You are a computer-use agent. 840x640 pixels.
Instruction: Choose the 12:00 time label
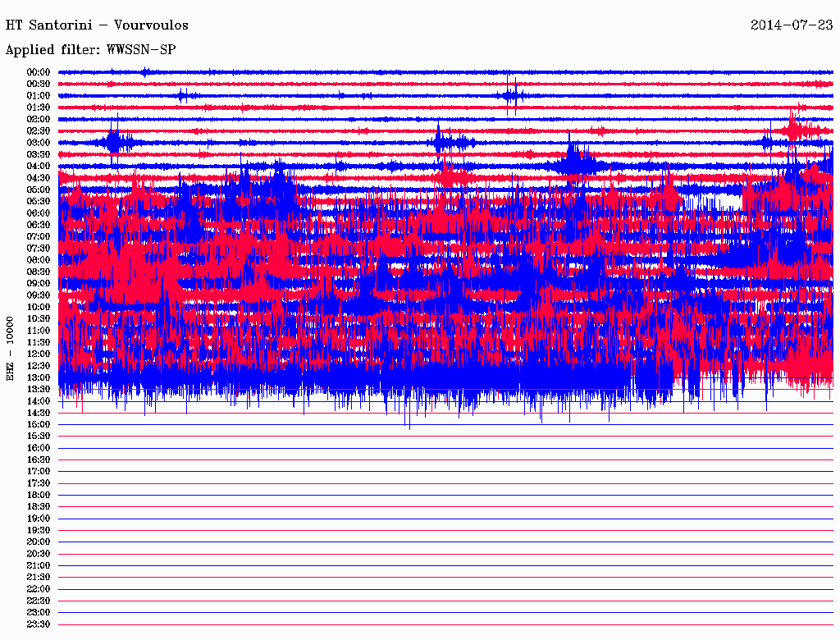click(x=39, y=354)
